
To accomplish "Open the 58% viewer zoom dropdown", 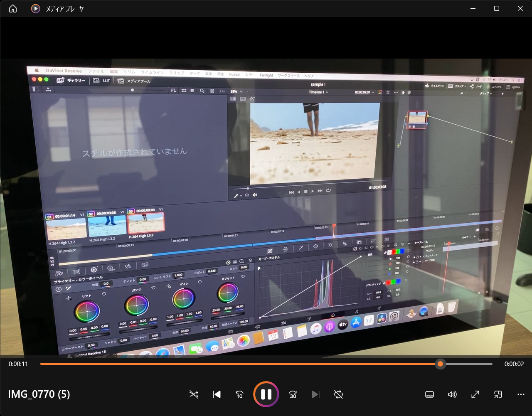I will click(236, 91).
